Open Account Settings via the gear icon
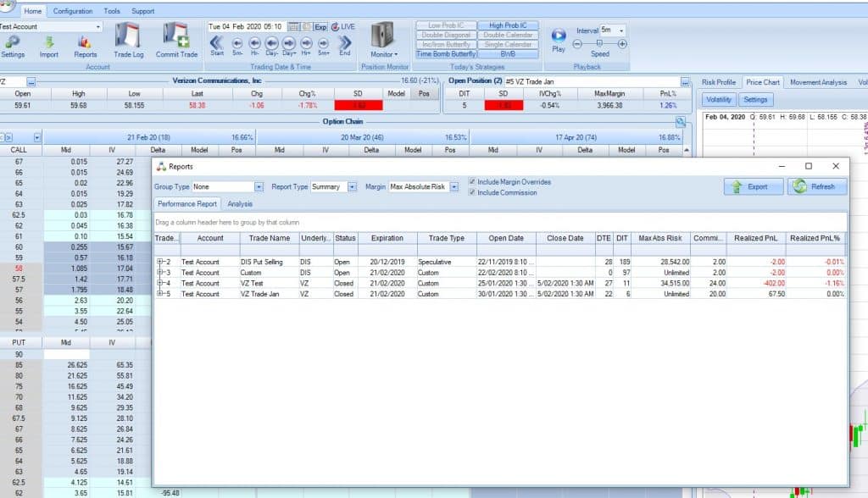 click(x=13, y=42)
